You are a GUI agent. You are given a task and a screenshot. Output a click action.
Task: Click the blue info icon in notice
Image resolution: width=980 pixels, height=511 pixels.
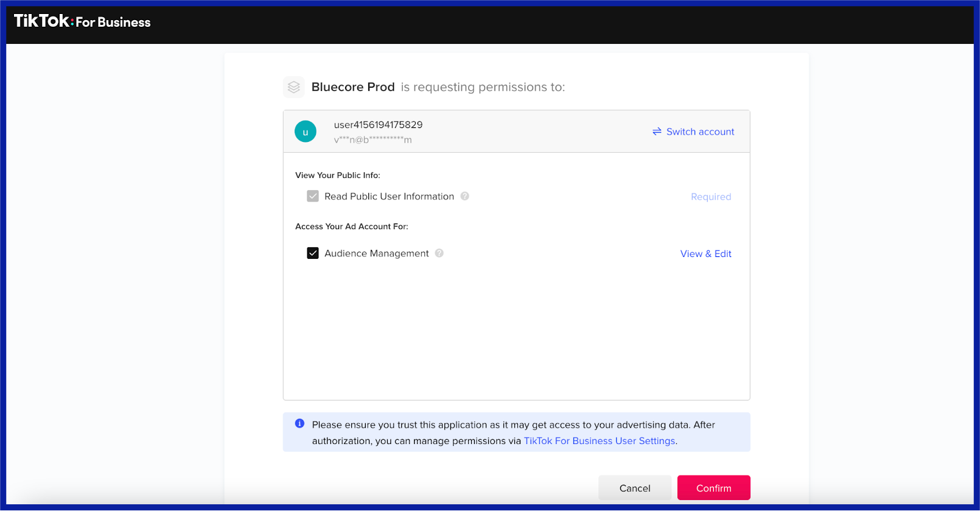point(299,423)
